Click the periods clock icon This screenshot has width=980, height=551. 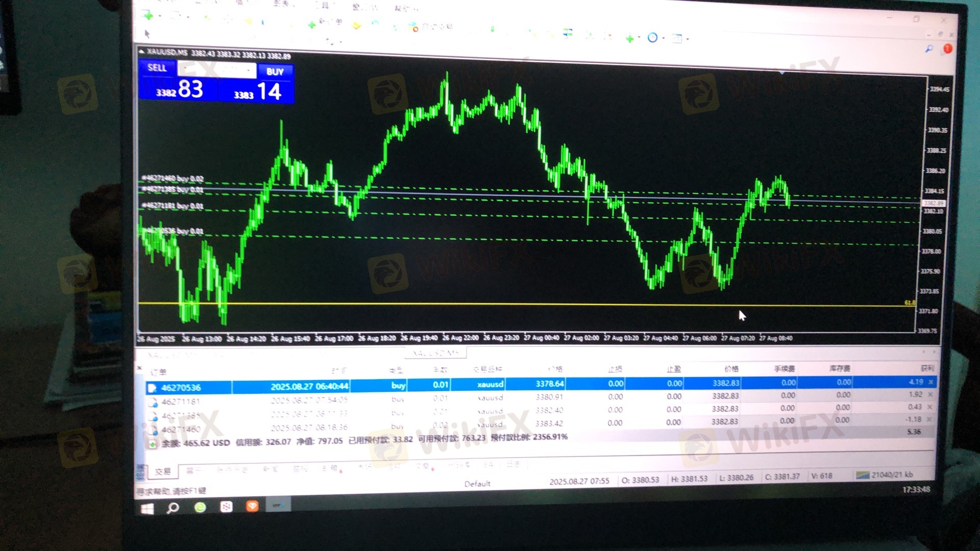[x=652, y=38]
